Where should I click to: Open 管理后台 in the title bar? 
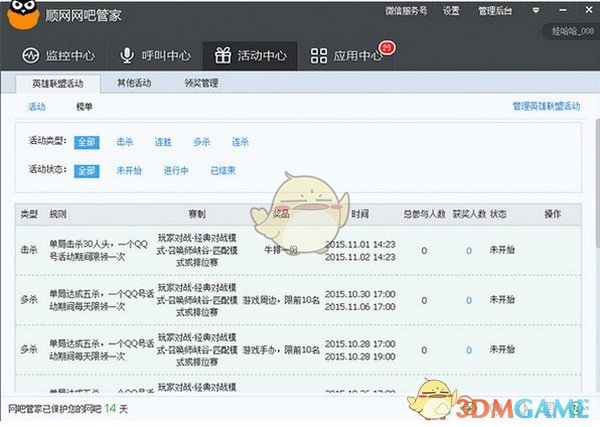[x=495, y=11]
